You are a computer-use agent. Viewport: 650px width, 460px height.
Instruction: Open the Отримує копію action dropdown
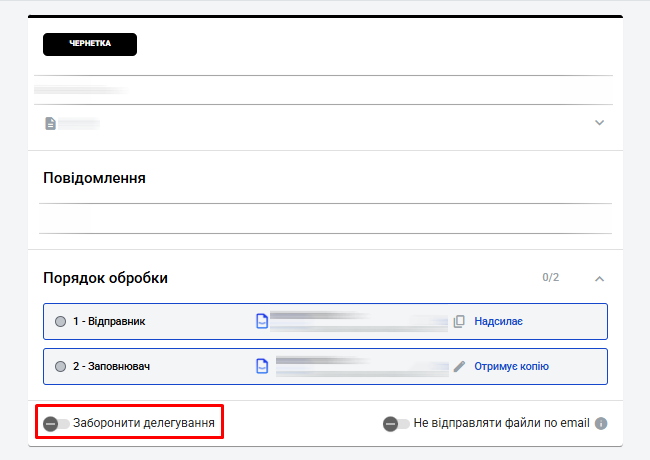pos(511,366)
